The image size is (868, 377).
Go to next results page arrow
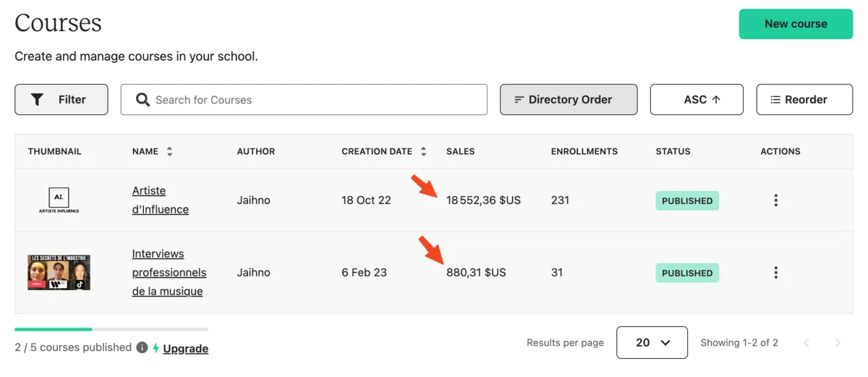coord(838,343)
